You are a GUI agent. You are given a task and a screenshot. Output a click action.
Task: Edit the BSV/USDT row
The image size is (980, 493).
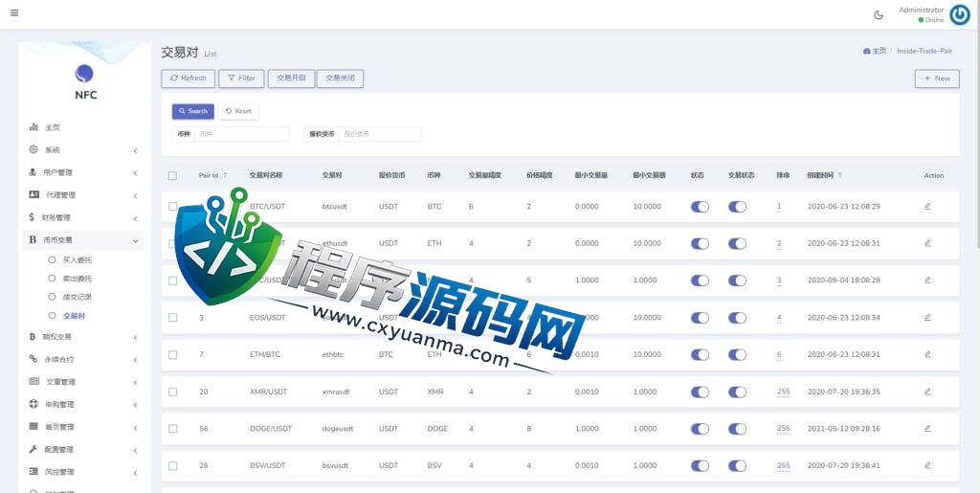(x=927, y=465)
